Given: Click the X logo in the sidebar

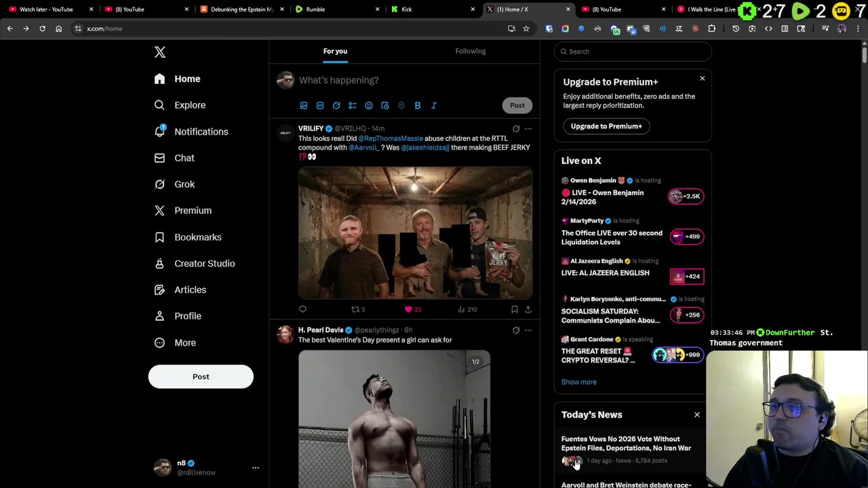Looking at the screenshot, I should tap(160, 52).
